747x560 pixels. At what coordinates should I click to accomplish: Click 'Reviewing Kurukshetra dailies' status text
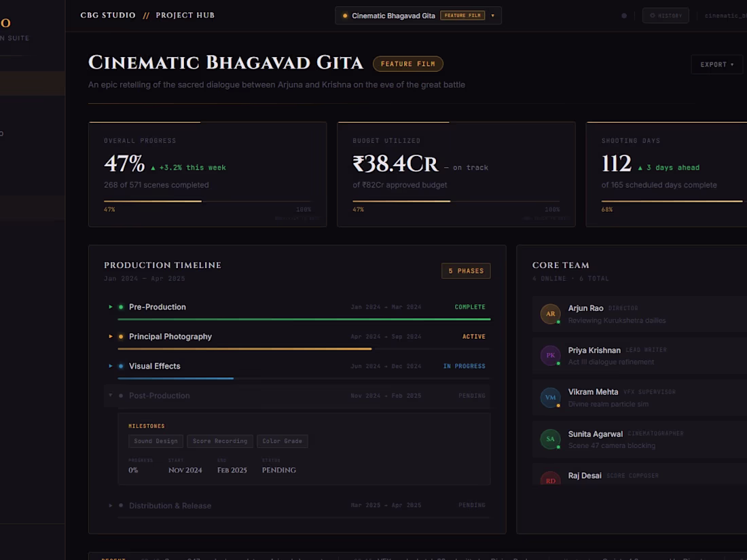[x=617, y=320]
